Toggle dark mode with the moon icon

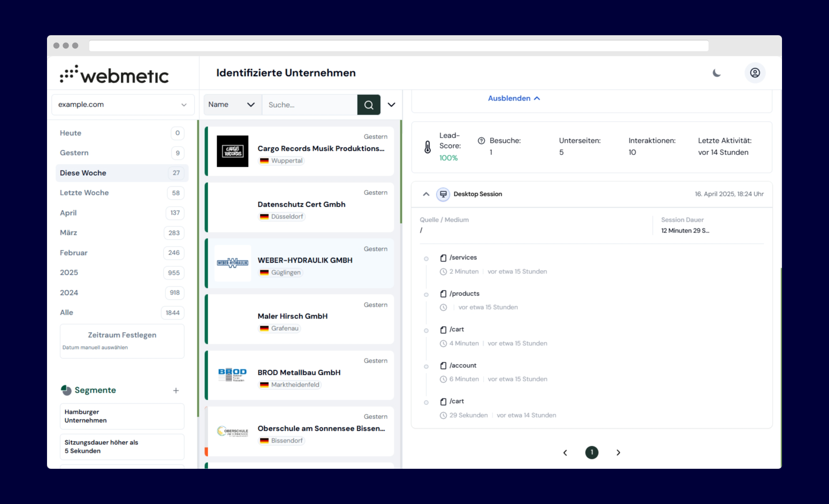(717, 73)
